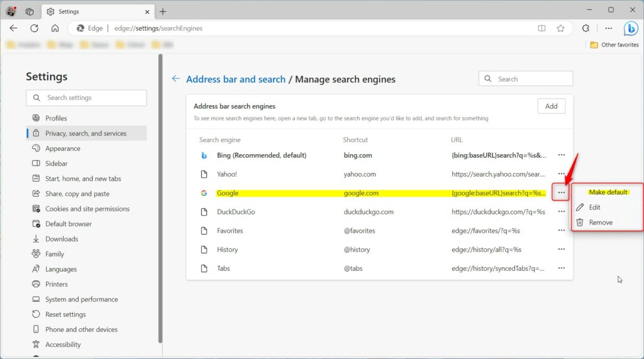Click the edge://favorites/?q=%s URL text
This screenshot has width=644, height=359.
coord(486,231)
